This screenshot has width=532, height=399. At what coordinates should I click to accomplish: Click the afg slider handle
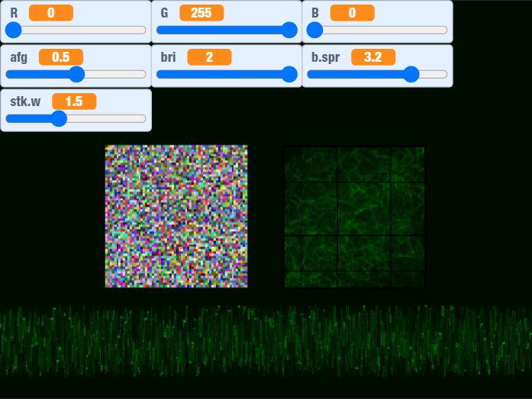[x=76, y=74]
